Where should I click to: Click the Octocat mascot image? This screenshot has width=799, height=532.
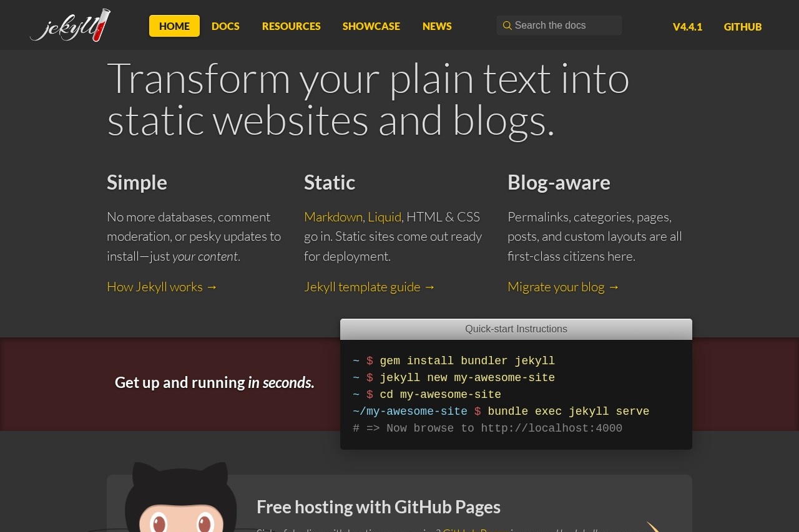pyautogui.click(x=180, y=497)
